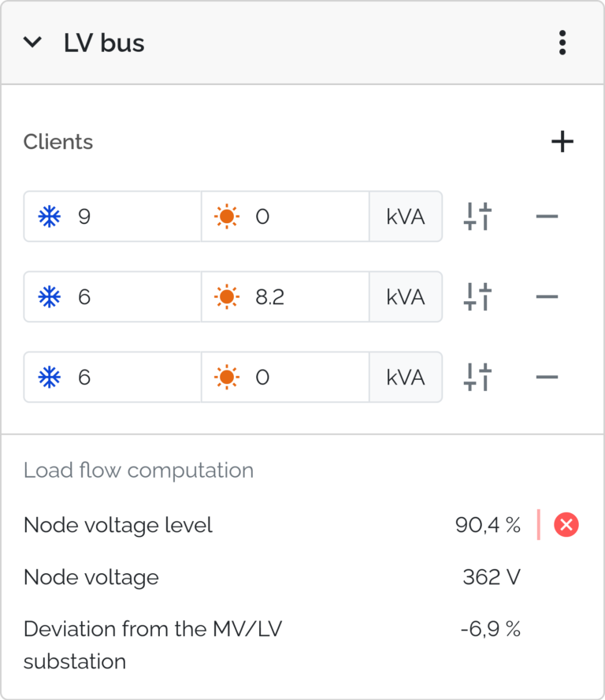Click the red voltage level error icon
The image size is (605, 700).
(x=566, y=524)
